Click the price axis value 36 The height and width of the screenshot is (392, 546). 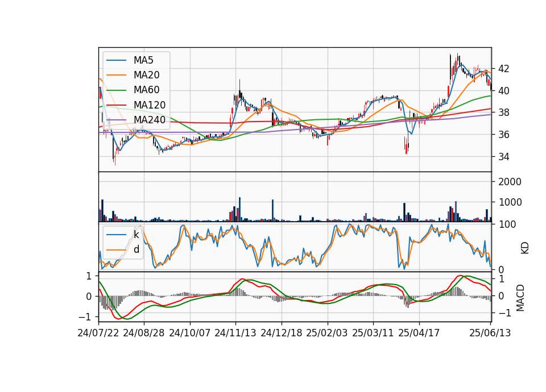pyautogui.click(x=503, y=135)
